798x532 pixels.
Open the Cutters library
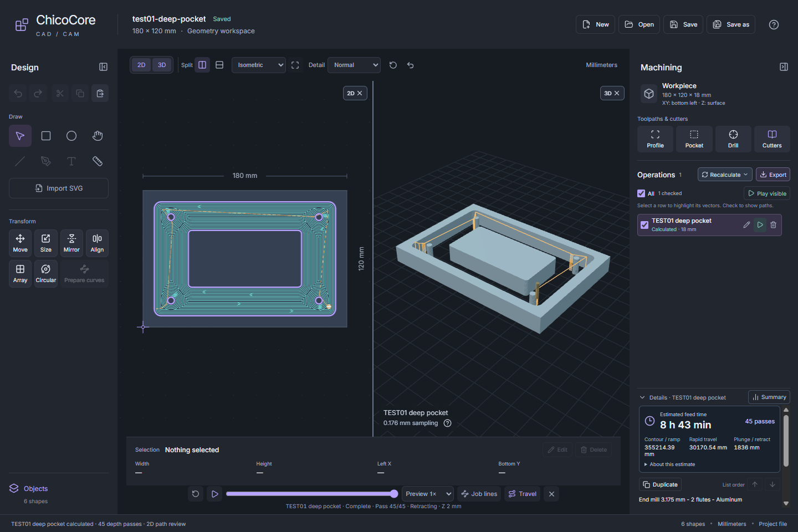coord(772,139)
